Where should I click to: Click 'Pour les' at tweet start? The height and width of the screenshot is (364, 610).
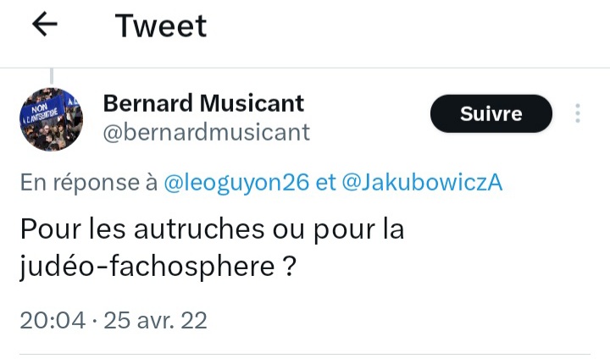(x=73, y=229)
